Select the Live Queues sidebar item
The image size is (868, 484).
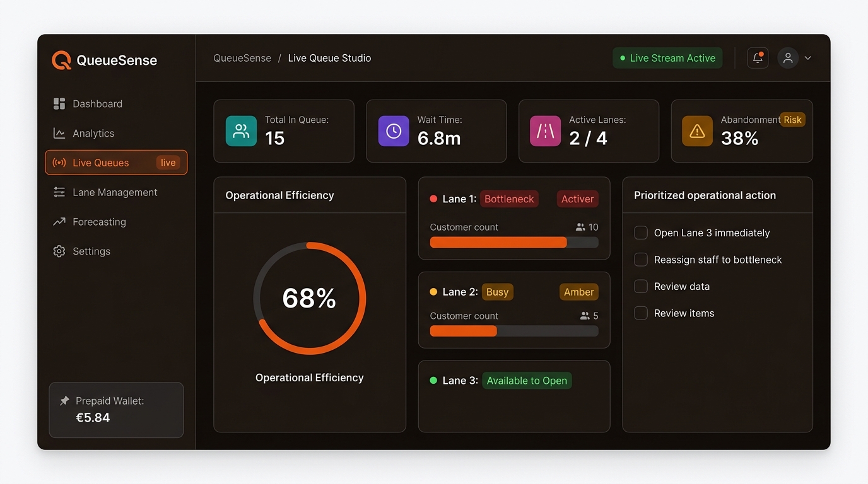click(116, 163)
